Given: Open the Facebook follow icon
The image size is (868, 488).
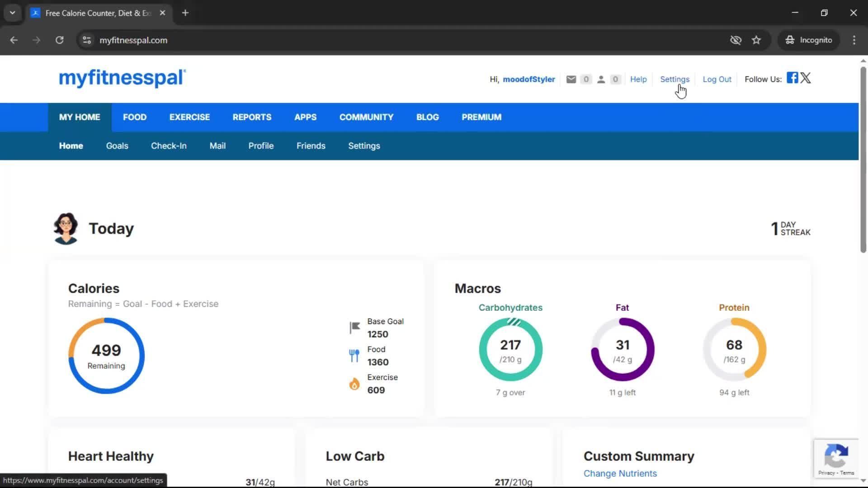Looking at the screenshot, I should click(x=792, y=78).
